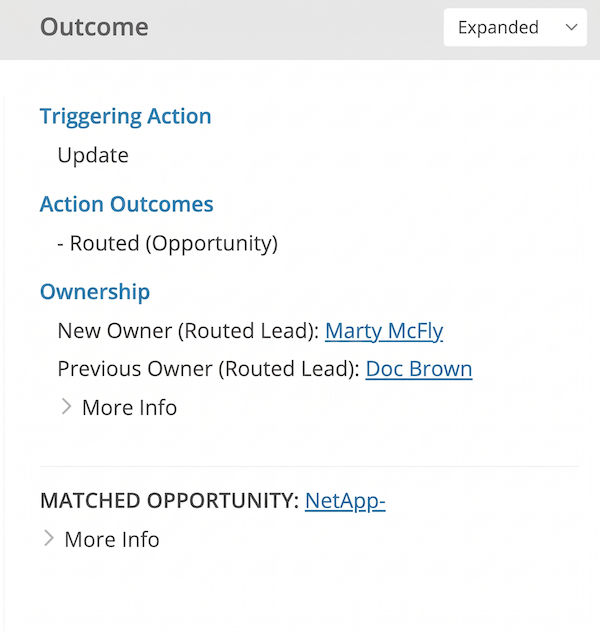Click the chevron arrow in the Expanded selector
This screenshot has height=632, width=600.
[x=571, y=28]
